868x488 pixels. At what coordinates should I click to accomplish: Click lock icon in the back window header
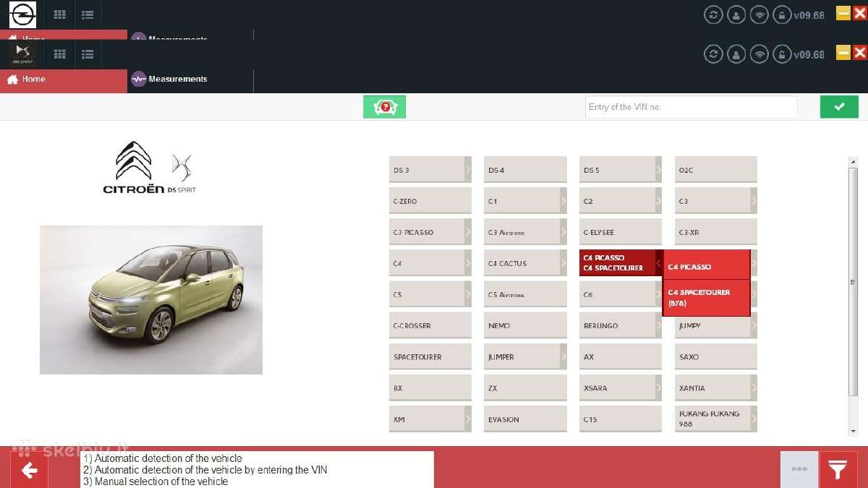[x=781, y=14]
